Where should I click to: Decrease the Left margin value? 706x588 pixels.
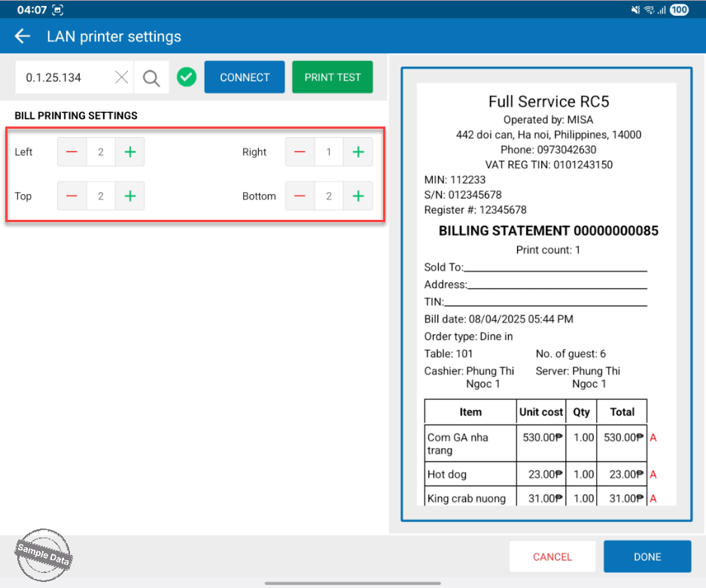tap(72, 152)
